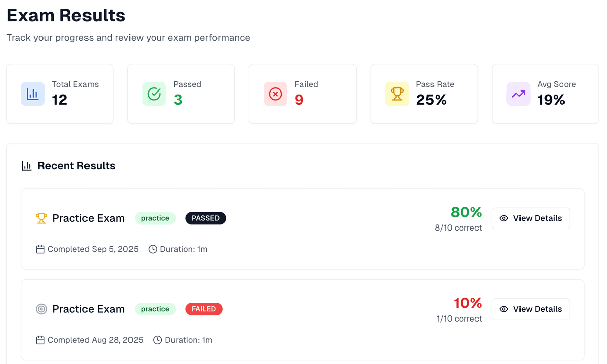Click the practice tag on the passed exam
607x364 pixels.
tap(155, 218)
